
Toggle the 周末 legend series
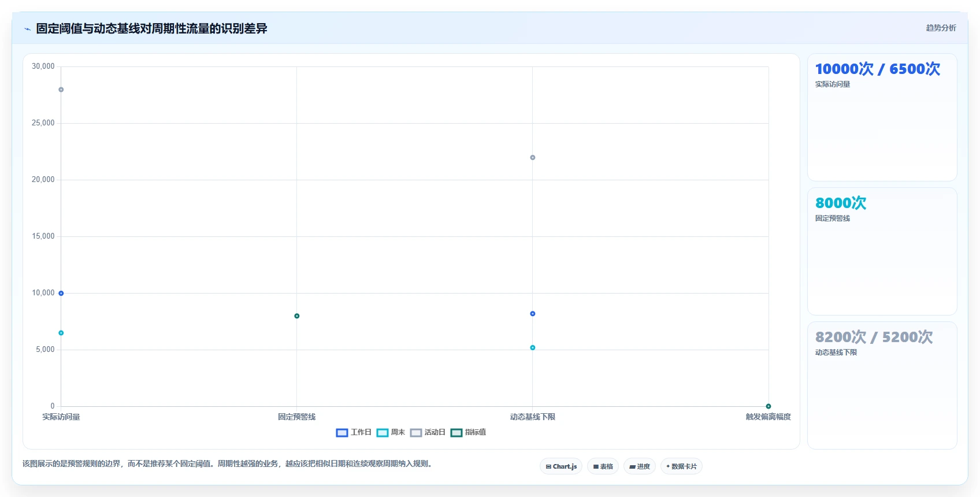(x=391, y=432)
